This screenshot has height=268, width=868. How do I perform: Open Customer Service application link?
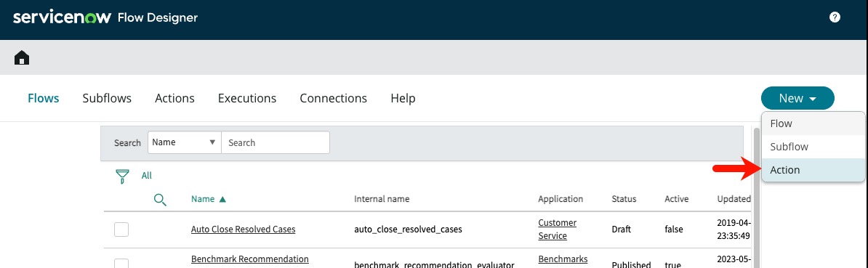tap(557, 229)
